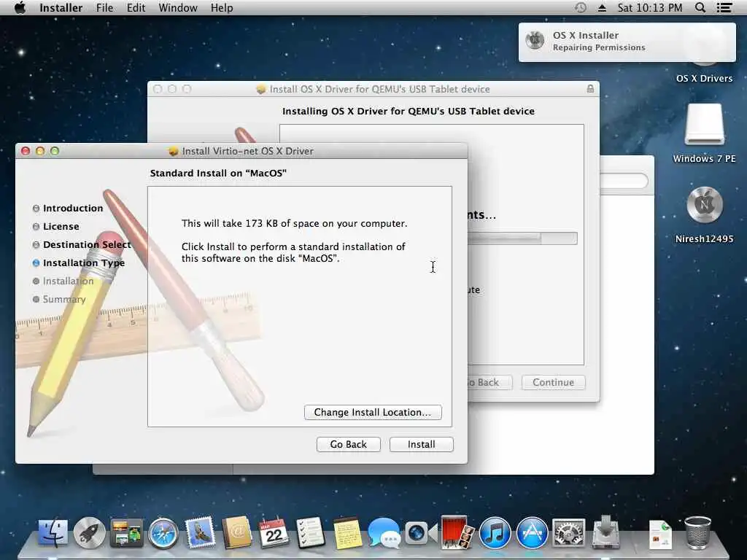747x560 pixels.
Task: Open the Finder icon in the Dock
Action: (x=53, y=532)
